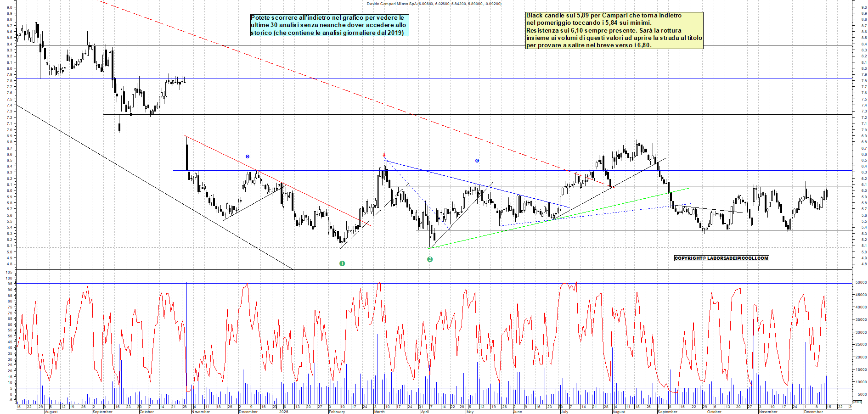Click the 105 oscillator scale label

coord(9,272)
